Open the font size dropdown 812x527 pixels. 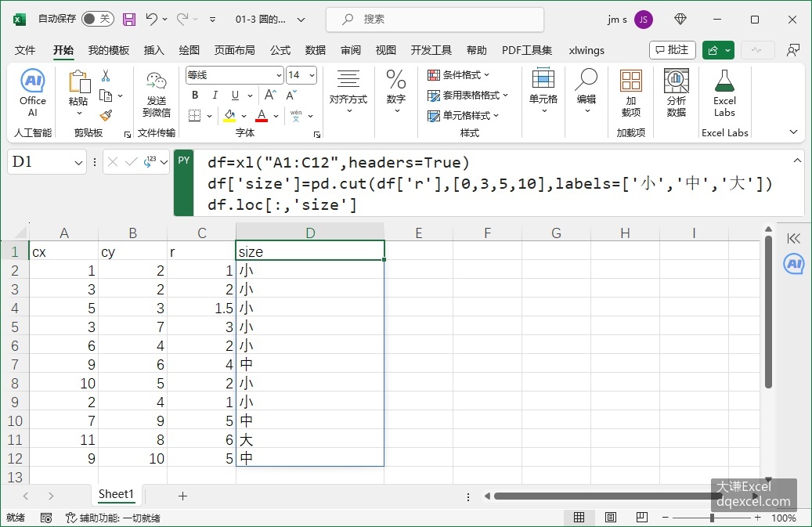pyautogui.click(x=312, y=76)
